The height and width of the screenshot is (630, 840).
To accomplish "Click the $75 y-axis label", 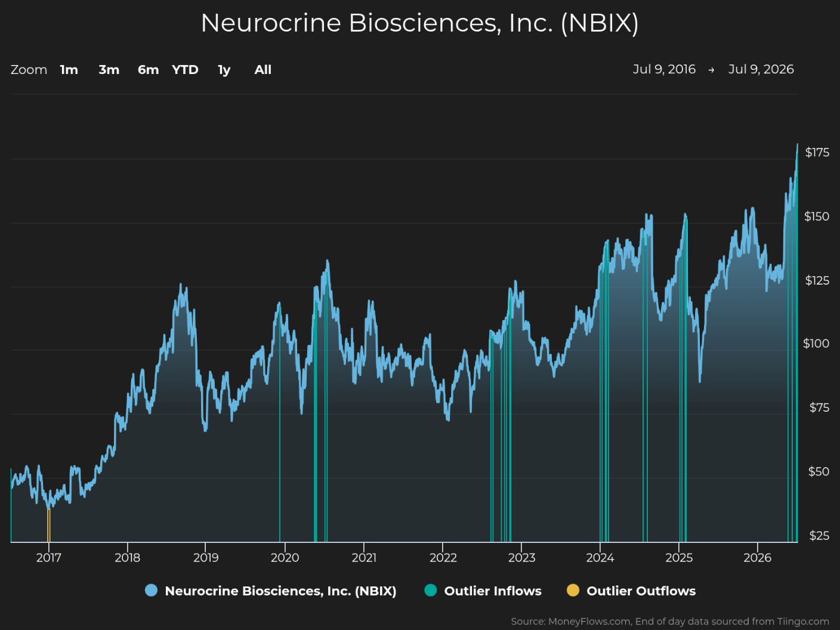I will (819, 408).
